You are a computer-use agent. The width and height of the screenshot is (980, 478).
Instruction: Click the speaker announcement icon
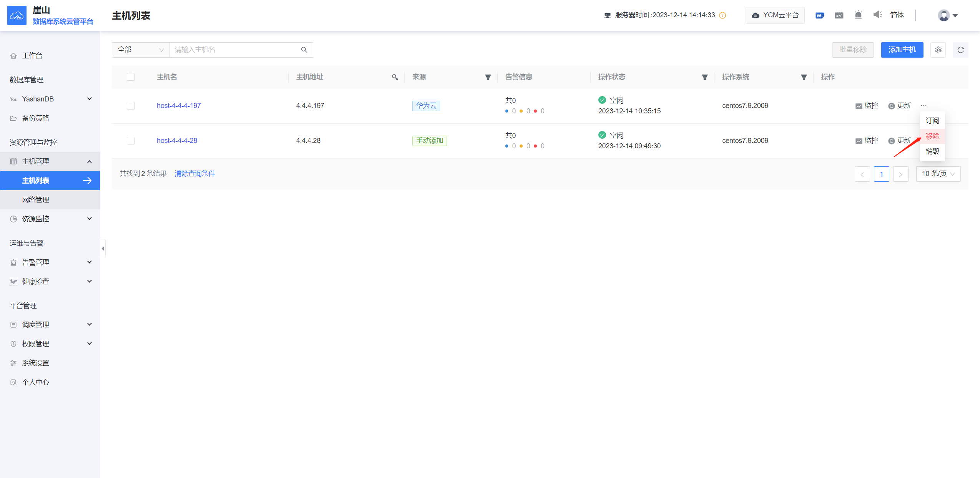point(877,15)
